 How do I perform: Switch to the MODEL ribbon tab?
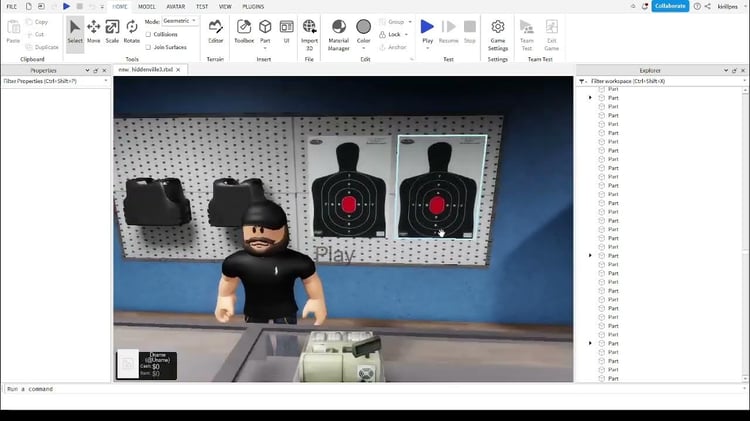pos(147,7)
